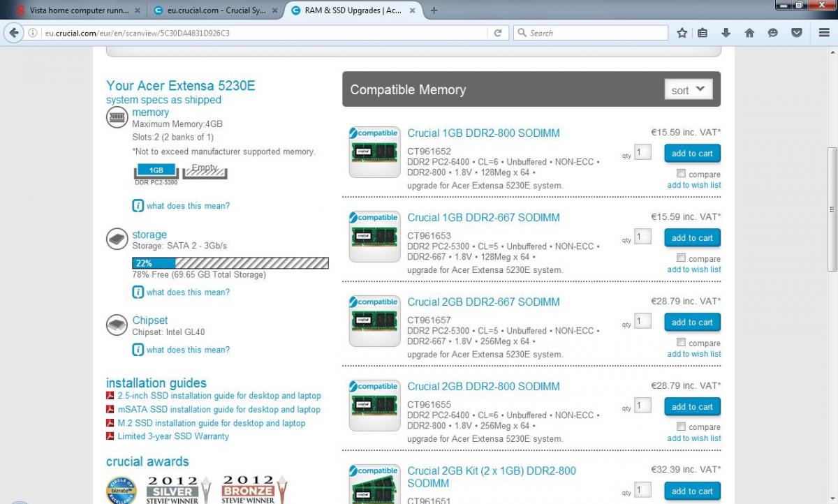Image resolution: width=838 pixels, height=504 pixels.
Task: Tick compare for Crucial 1GB DDR2-667 SODIMM
Action: (681, 258)
